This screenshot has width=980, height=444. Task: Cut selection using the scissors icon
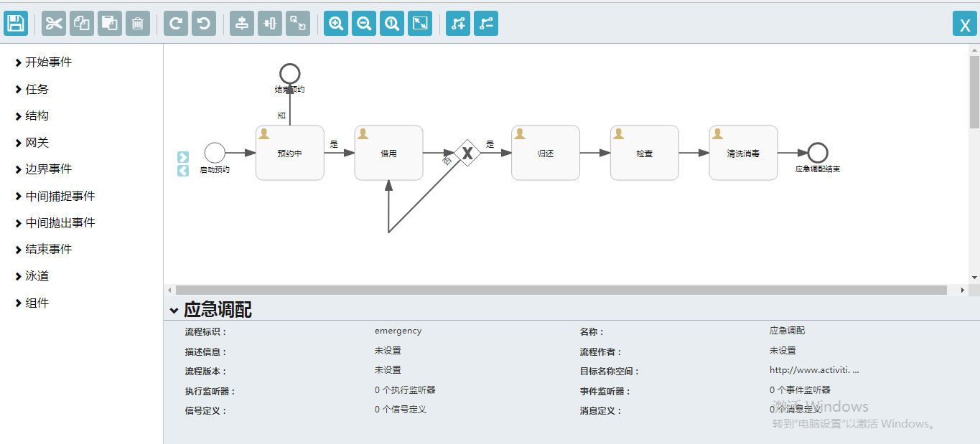[54, 23]
